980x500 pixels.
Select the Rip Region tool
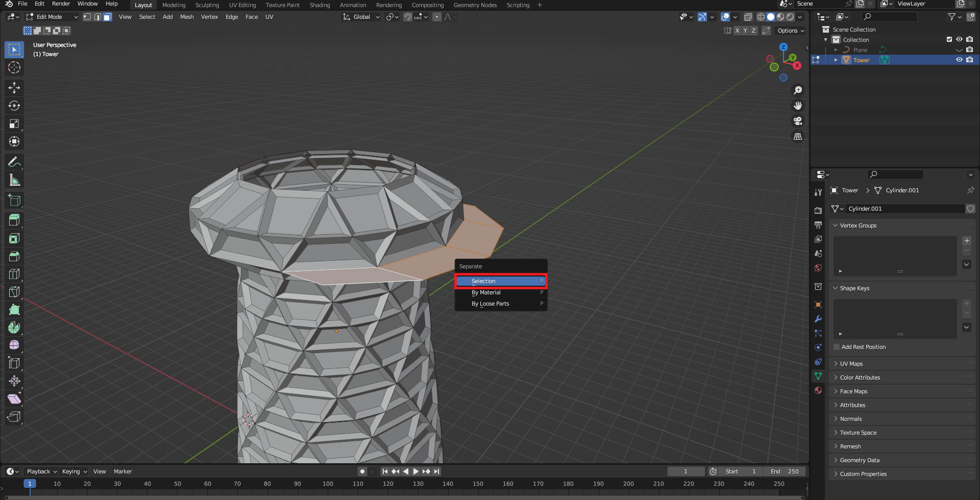pyautogui.click(x=14, y=417)
